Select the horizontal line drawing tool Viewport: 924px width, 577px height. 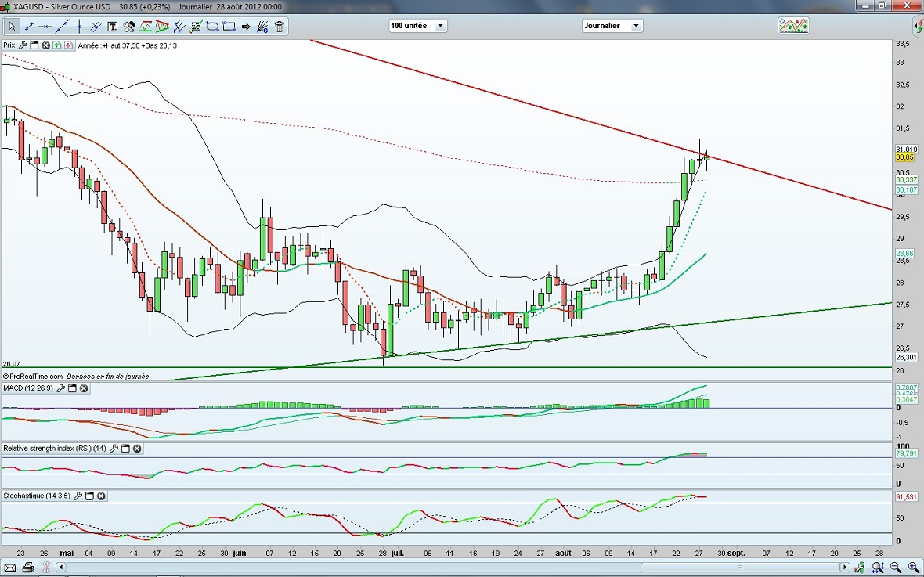(46, 27)
